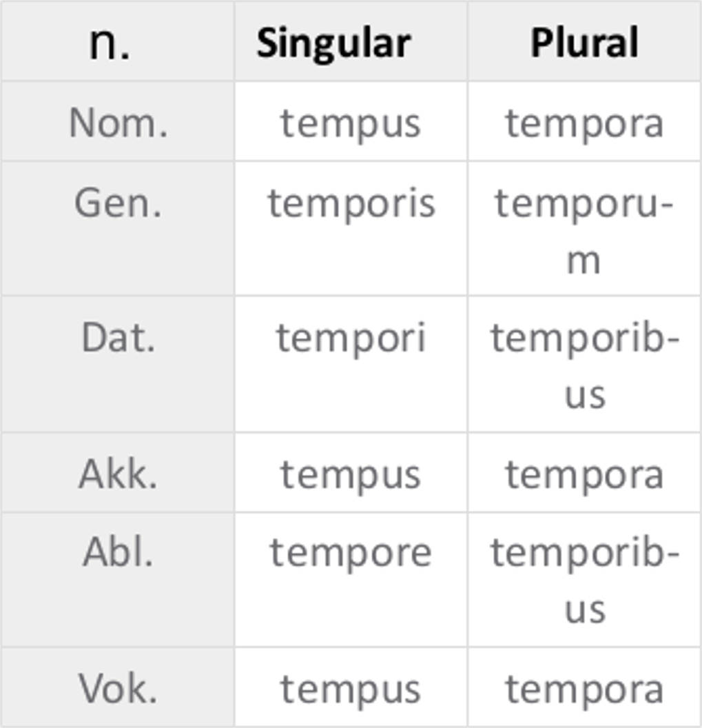Image resolution: width=702 pixels, height=728 pixels.
Task: Select the Akk. row label
Action: tap(118, 474)
